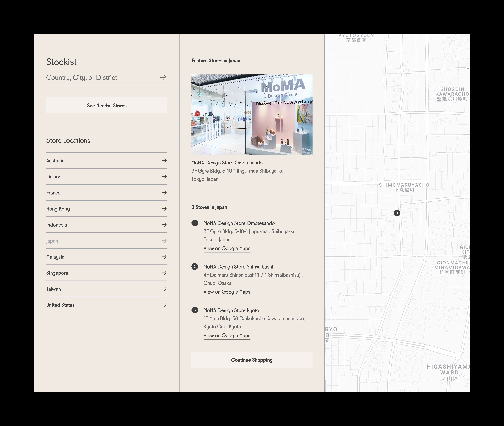Click list marker 1 for Omotesando store
This screenshot has width=504, height=426.
195,223
